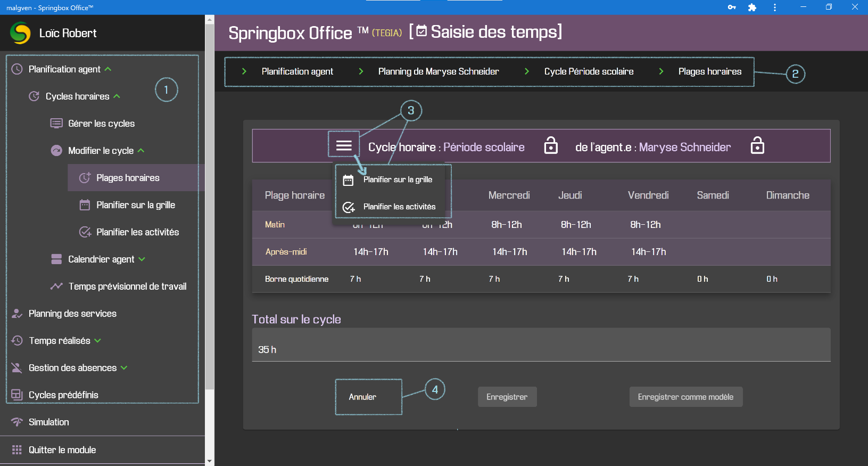Go to Cycle Période scolaire breadcrumb
This screenshot has height=466, width=868.
click(x=589, y=71)
